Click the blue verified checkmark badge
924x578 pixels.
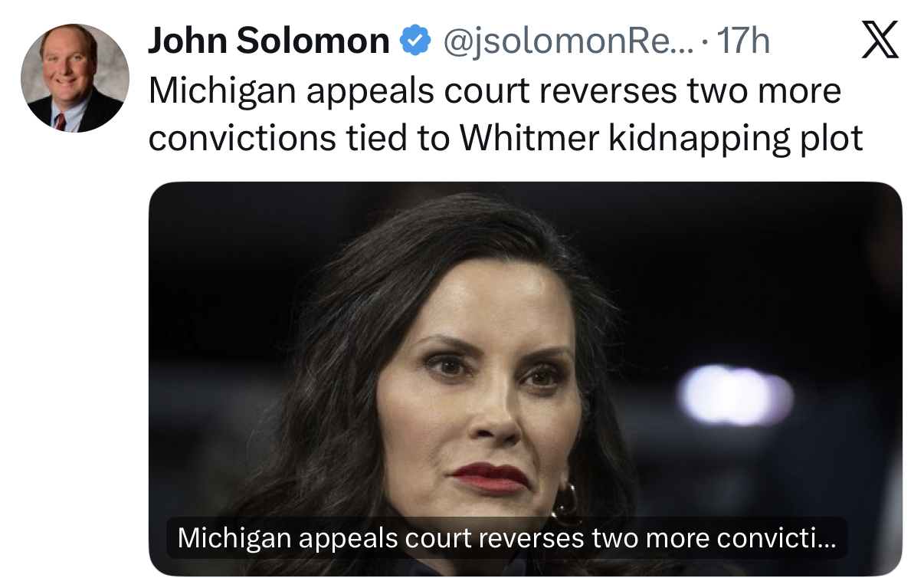(415, 41)
